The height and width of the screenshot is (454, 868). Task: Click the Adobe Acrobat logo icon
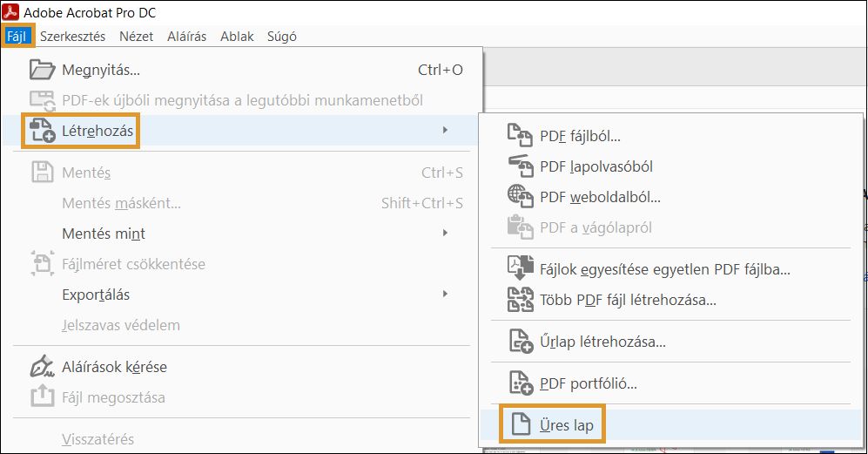tap(10, 11)
